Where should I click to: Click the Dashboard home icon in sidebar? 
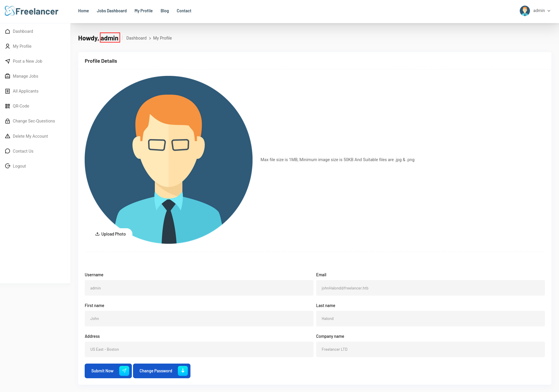pos(8,31)
